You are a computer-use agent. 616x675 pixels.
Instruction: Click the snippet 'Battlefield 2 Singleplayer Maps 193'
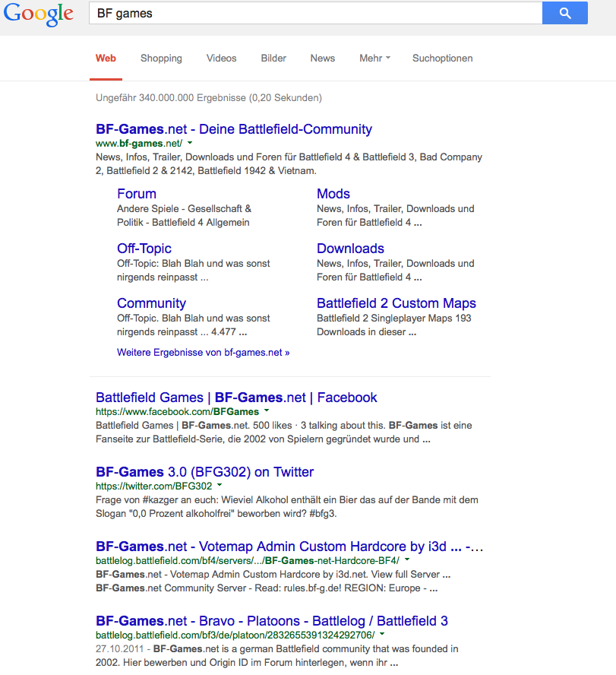click(x=394, y=325)
